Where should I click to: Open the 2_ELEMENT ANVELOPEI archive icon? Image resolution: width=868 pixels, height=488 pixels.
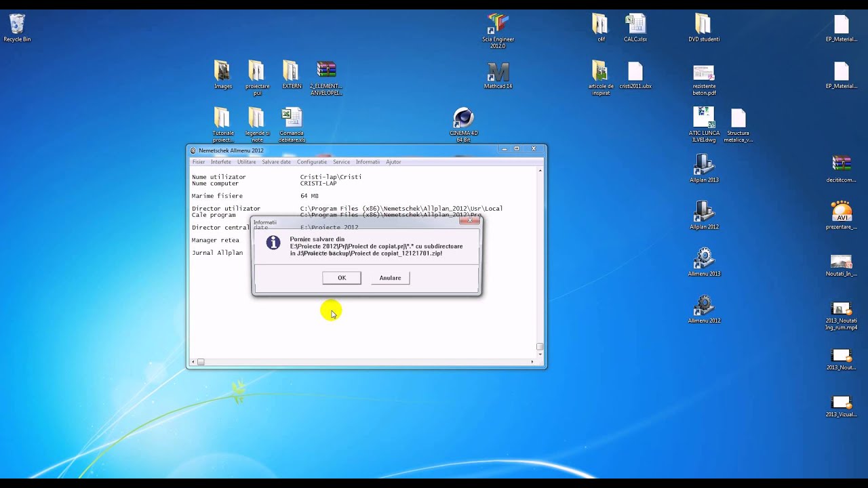click(x=326, y=77)
